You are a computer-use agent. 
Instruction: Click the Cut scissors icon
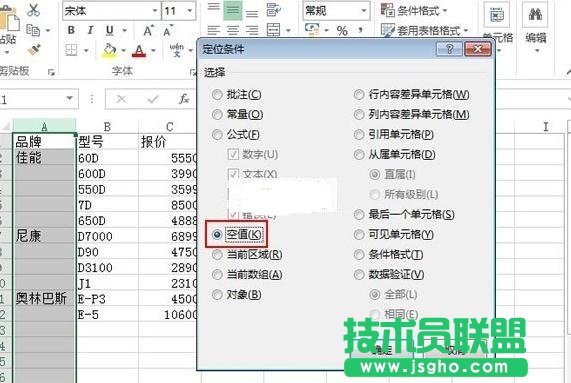[x=34, y=10]
